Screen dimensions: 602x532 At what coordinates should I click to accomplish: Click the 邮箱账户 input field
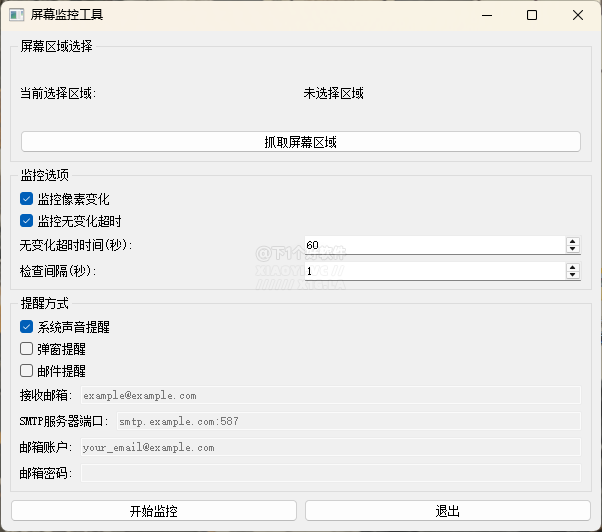coord(331,447)
